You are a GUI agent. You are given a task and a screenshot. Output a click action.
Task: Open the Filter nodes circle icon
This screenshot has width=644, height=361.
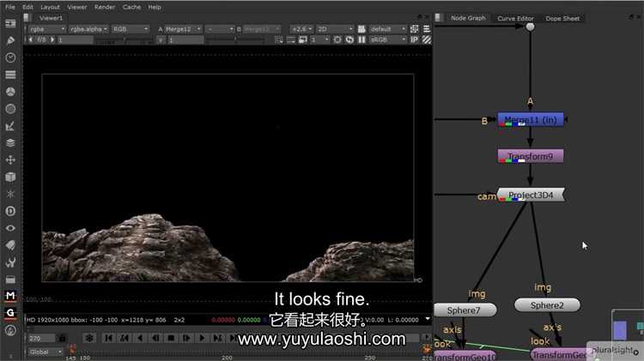coord(10,109)
